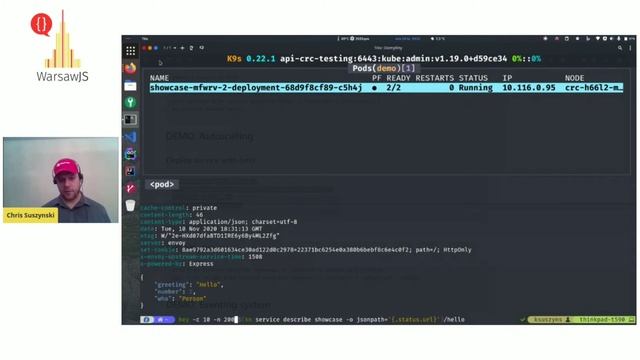Click the hey -c 10 -n 200 command prompt

pyautogui.click(x=207, y=320)
